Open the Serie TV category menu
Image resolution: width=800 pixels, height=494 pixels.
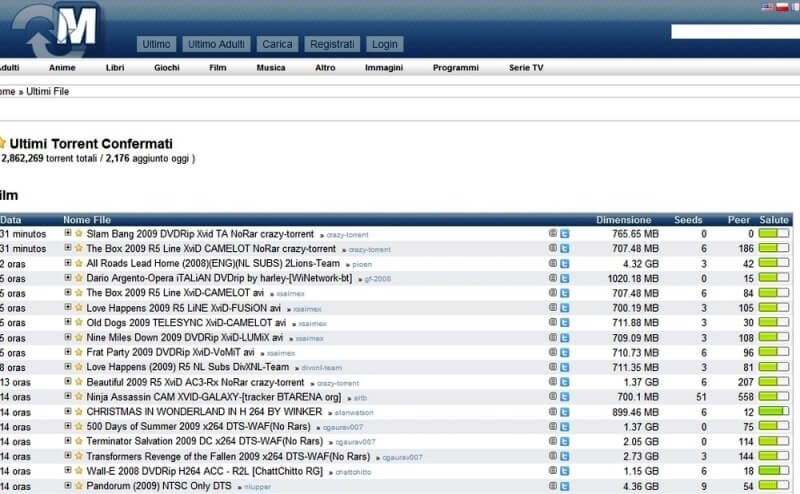pyautogui.click(x=526, y=68)
